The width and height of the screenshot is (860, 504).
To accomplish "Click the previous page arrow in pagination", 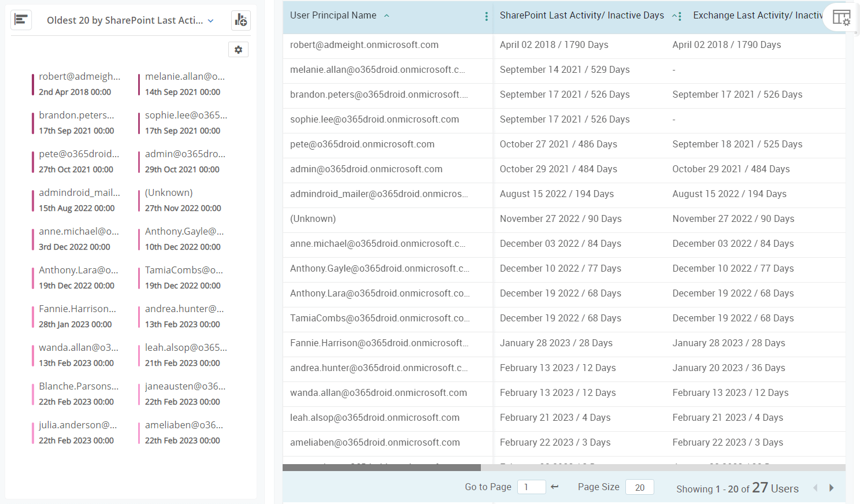I will coord(815,488).
